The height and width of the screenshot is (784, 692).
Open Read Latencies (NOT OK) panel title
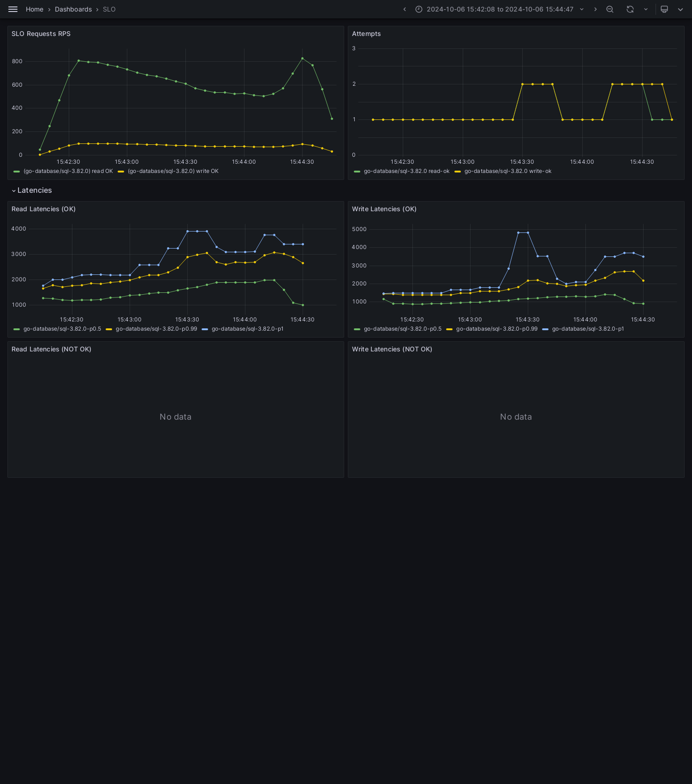click(x=51, y=349)
